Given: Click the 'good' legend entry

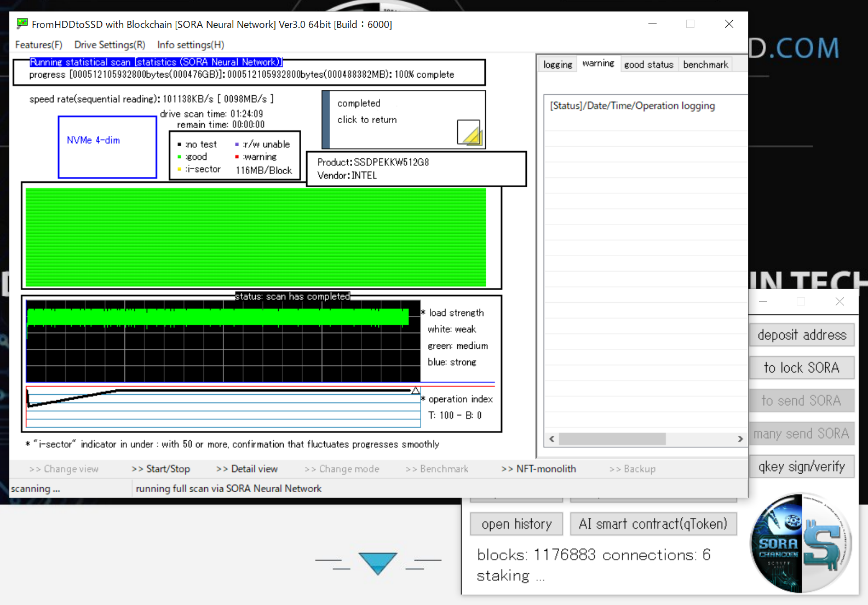Looking at the screenshot, I should pyautogui.click(x=192, y=157).
